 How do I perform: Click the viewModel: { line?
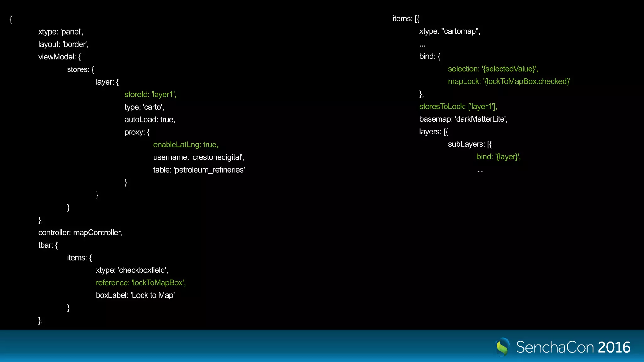click(59, 57)
